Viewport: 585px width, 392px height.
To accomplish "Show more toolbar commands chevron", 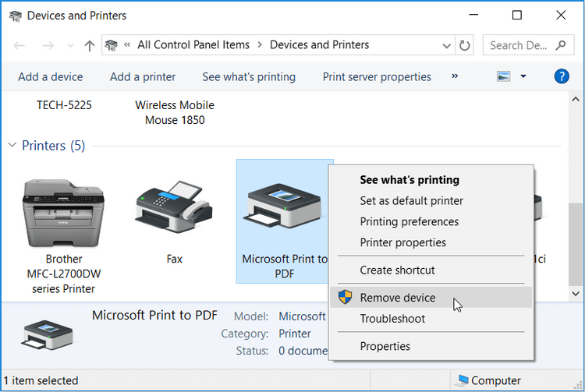I will (x=455, y=76).
